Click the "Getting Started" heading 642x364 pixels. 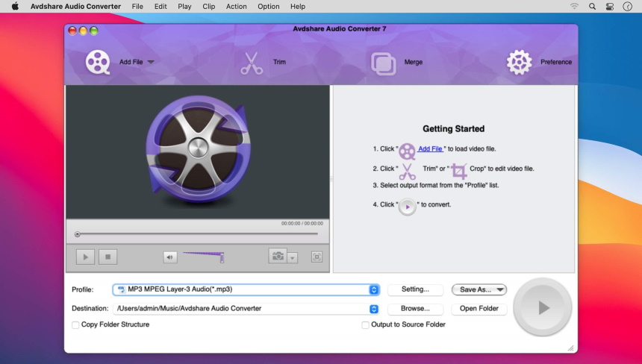[x=454, y=129]
